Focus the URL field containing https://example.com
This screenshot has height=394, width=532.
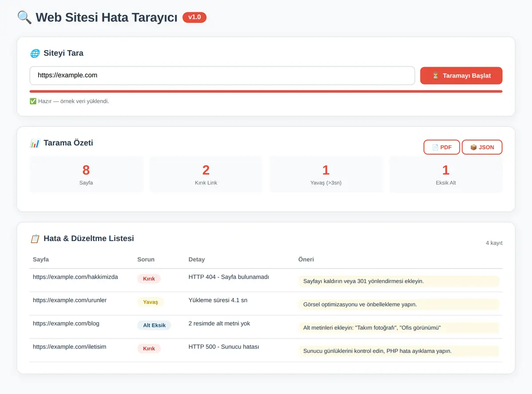(x=222, y=75)
